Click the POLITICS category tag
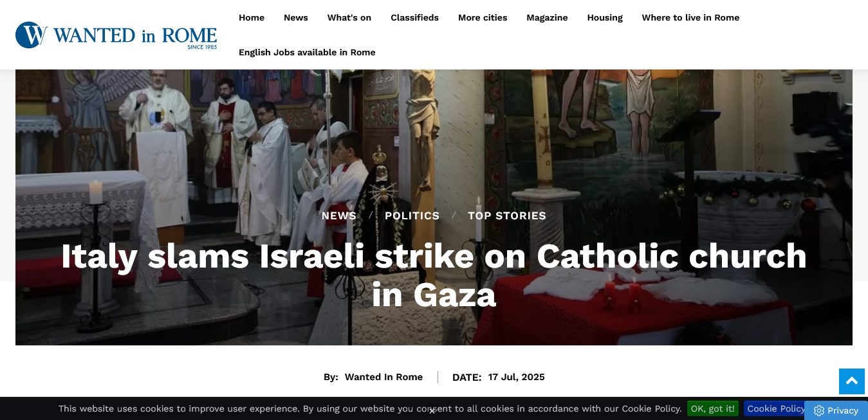 pos(412,215)
